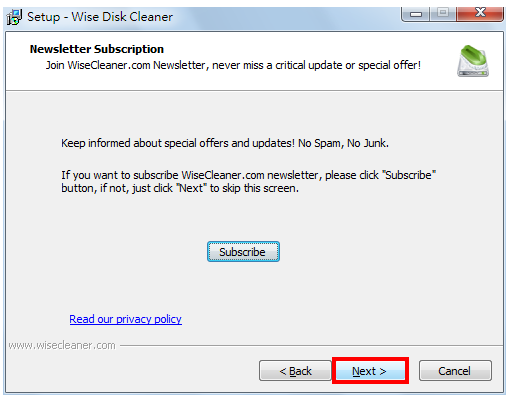Click the divider line beside www.wisecleaner.com
This screenshot has width=511, height=400.
click(x=311, y=346)
